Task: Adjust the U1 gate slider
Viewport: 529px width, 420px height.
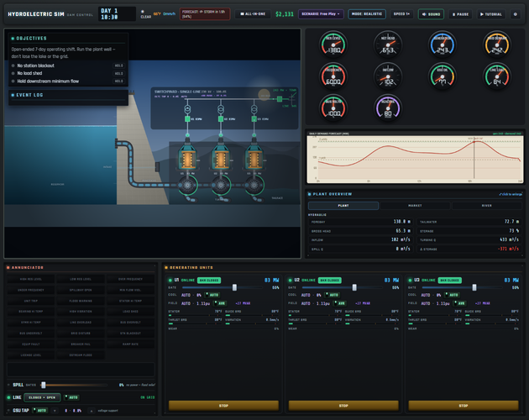Action: 223,287
